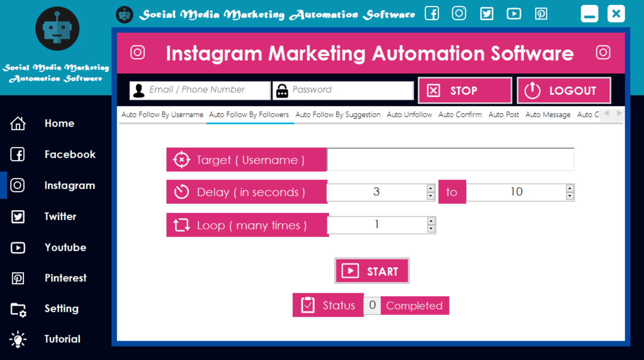644x360 pixels.
Task: Close the application window
Action: click(x=616, y=14)
